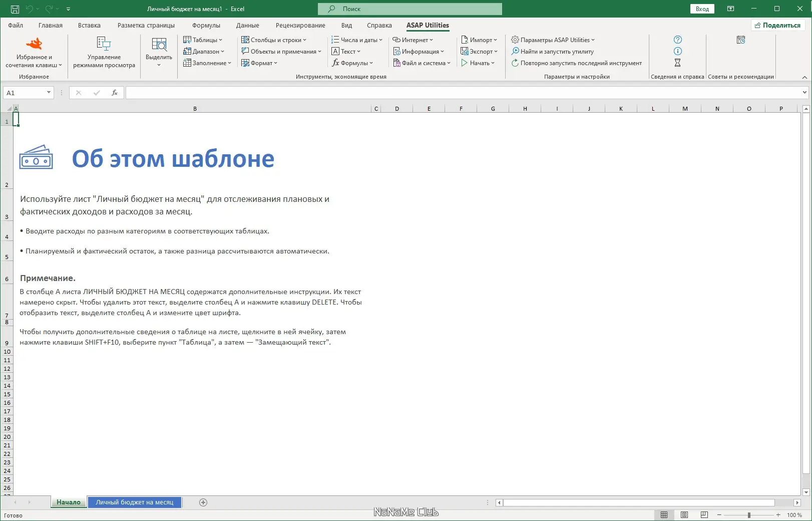Switch to Page Break Preview view
This screenshot has width=812, height=521.
(x=704, y=514)
